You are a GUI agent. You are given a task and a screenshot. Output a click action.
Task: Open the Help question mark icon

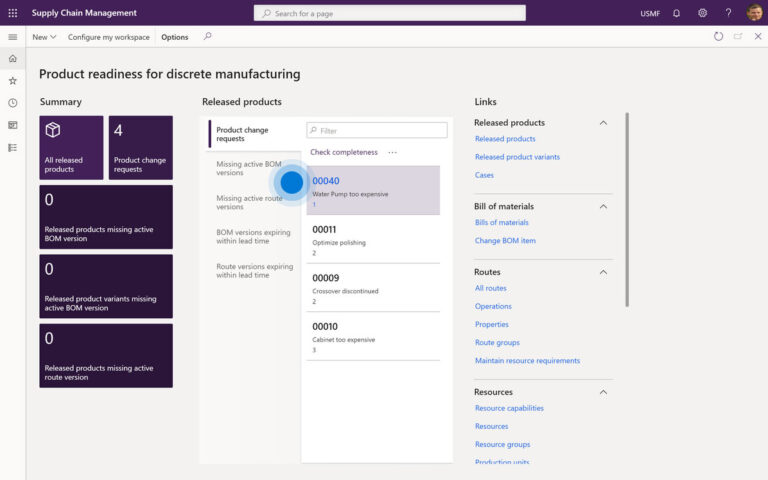[728, 13]
